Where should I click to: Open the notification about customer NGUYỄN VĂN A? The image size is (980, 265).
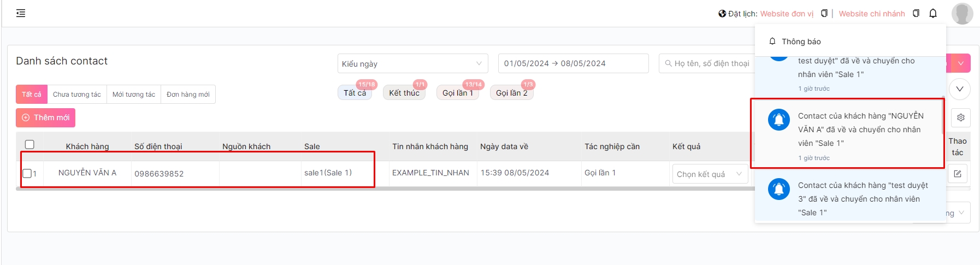847,133
